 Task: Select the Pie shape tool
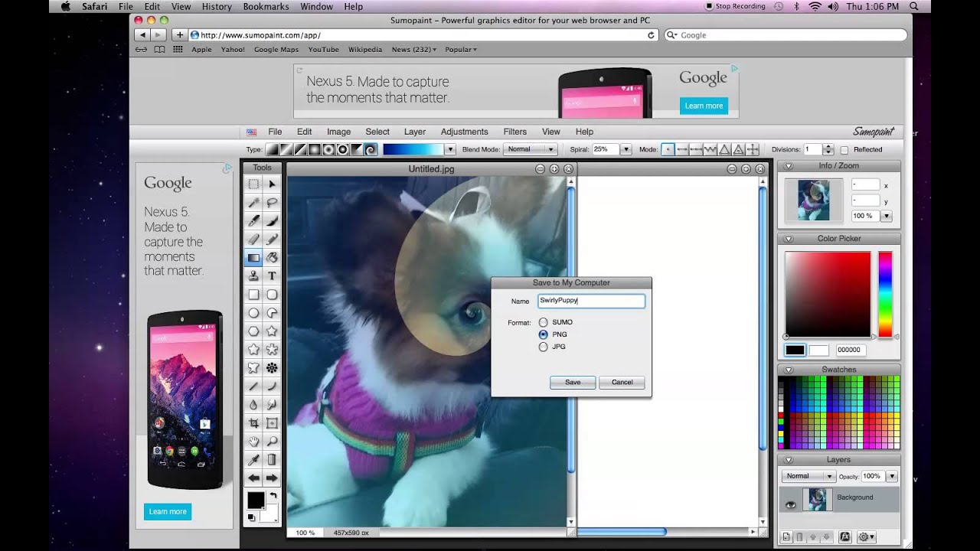pos(272,312)
